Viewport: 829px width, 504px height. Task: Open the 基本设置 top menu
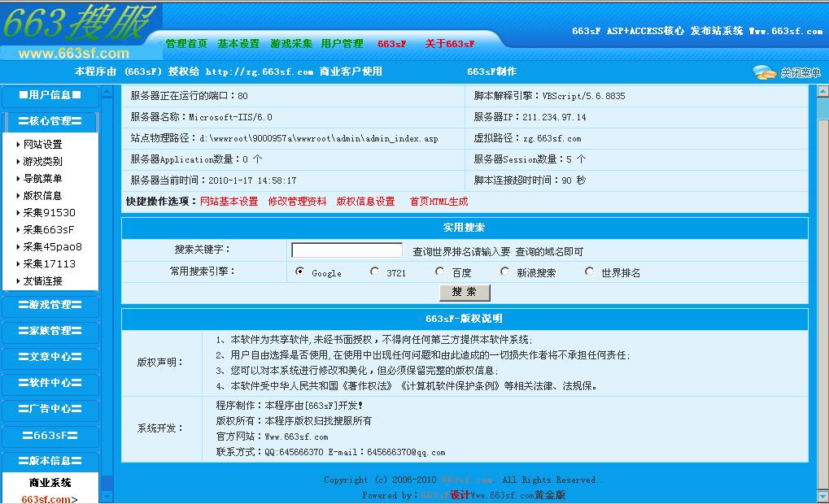(237, 44)
